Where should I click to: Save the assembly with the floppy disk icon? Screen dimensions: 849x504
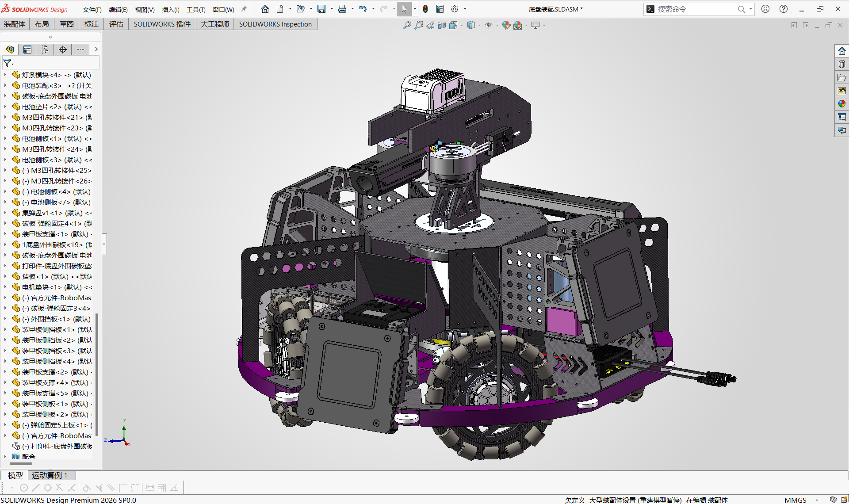pyautogui.click(x=321, y=9)
